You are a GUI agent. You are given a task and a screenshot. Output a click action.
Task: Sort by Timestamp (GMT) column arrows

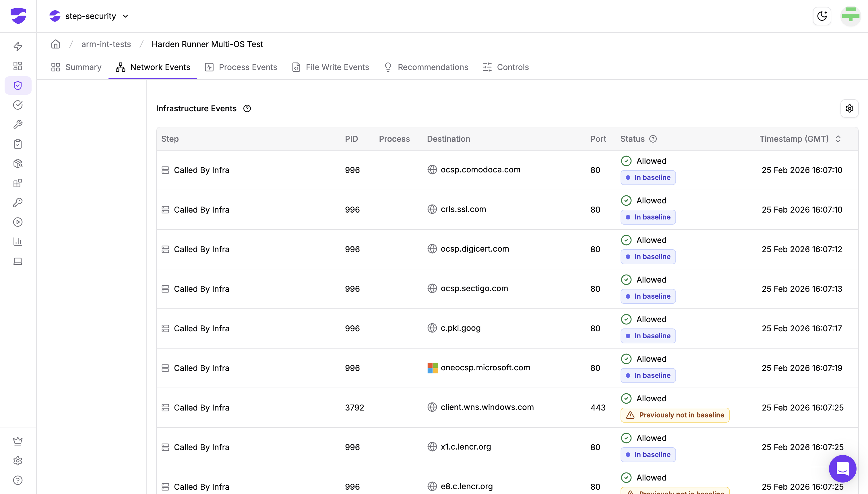838,139
